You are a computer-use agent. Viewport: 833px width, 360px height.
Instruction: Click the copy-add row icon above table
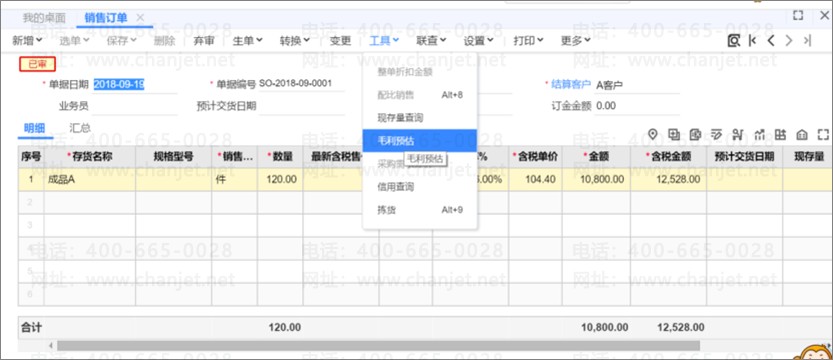pyautogui.click(x=674, y=134)
